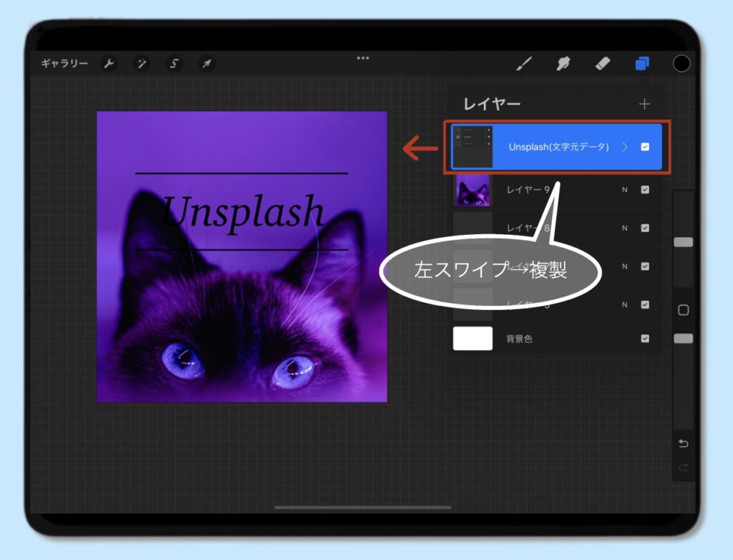Activate the Transform arrow tool
Screen dimensions: 733x560
pyautogui.click(x=207, y=63)
